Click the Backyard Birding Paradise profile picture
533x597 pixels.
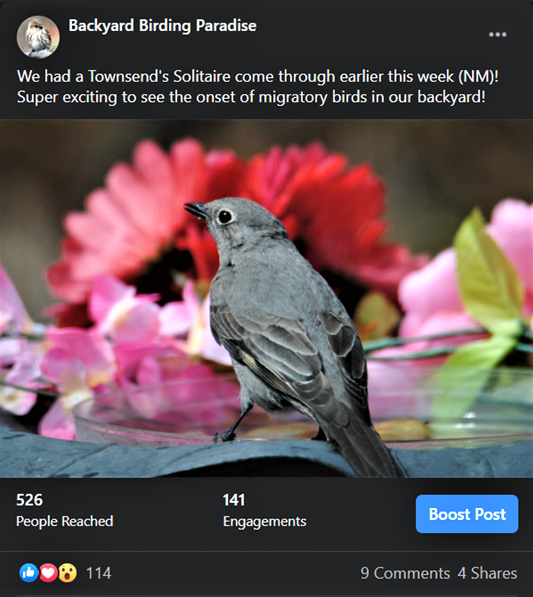point(38,37)
